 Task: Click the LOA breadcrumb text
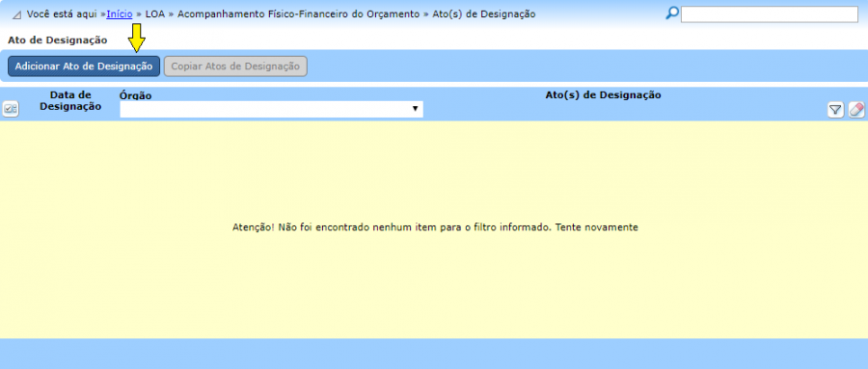pos(155,14)
